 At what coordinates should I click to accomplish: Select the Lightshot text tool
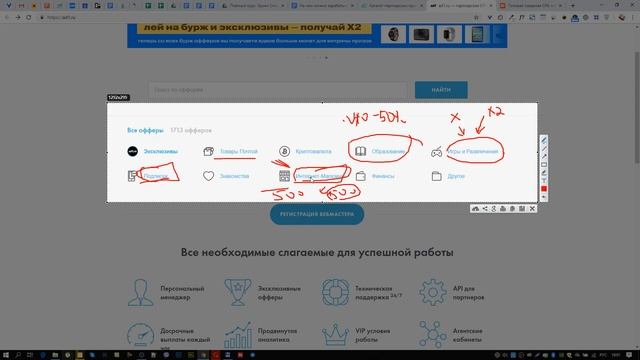[x=544, y=180]
